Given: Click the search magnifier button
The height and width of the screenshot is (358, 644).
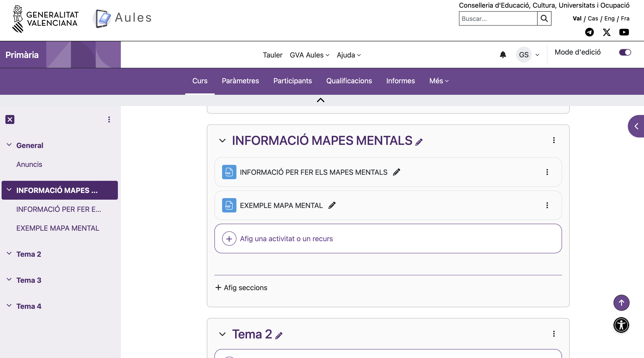Looking at the screenshot, I should [544, 18].
